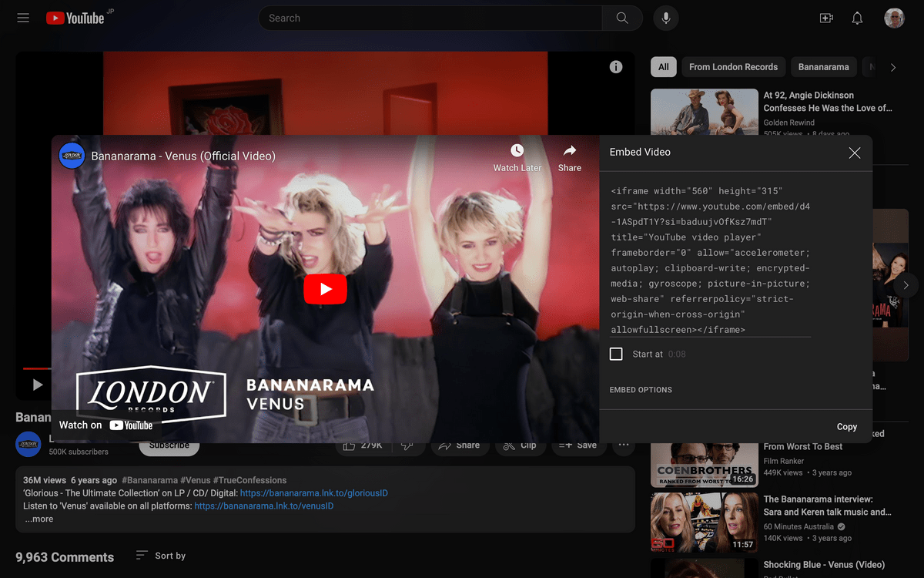Open the #Bananarama hashtag
Viewport: 924px width, 578px height.
tap(150, 480)
